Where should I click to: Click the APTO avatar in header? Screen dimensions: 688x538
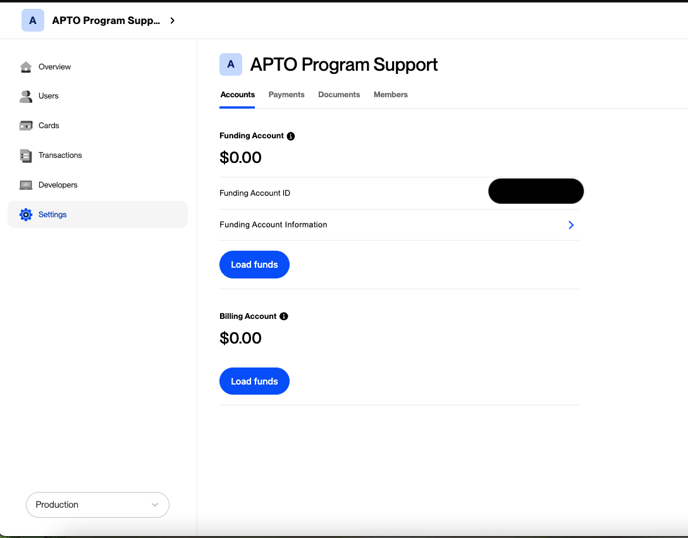tap(33, 20)
